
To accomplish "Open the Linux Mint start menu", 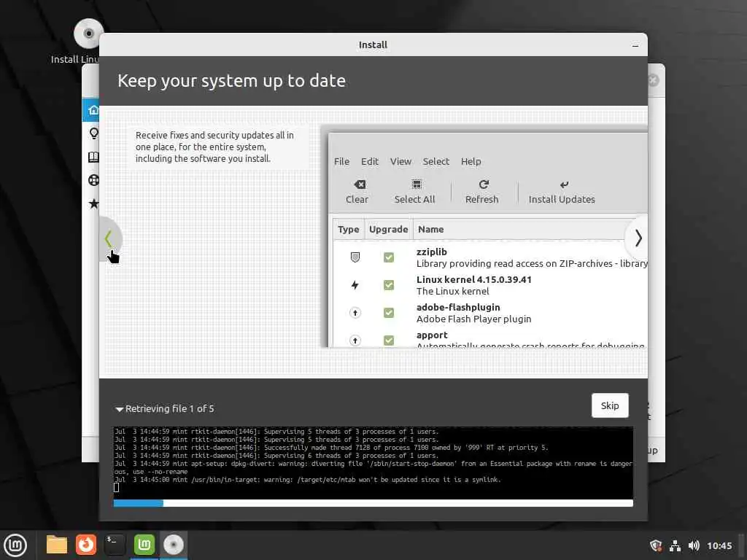I will pos(15,545).
